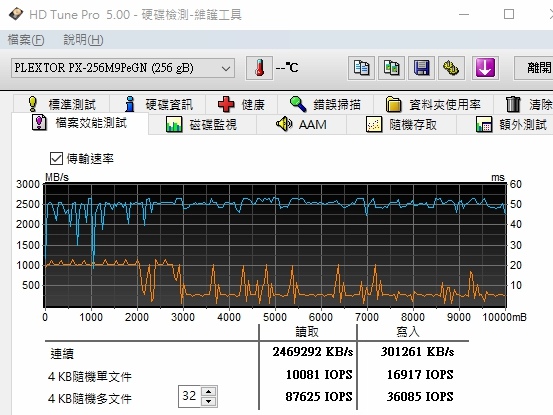This screenshot has height=415, width=553.
Task: Switch to the 隨機存取 tab
Action: 401,124
